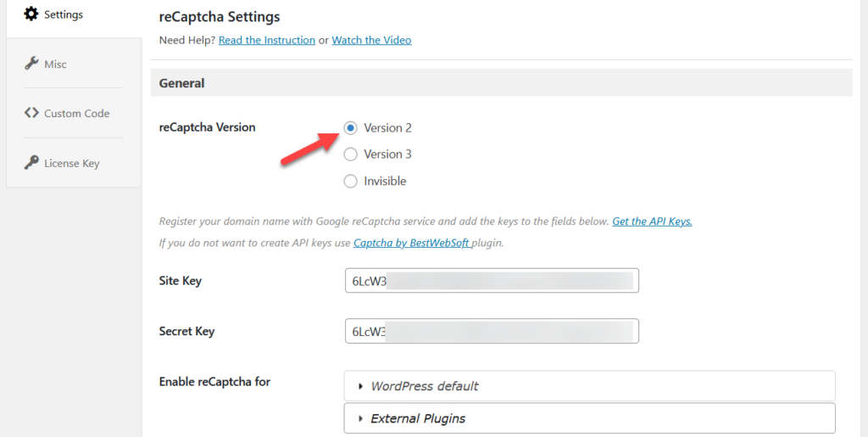This screenshot has height=437, width=868.
Task: Open the Read the Instruction link
Action: tap(267, 40)
